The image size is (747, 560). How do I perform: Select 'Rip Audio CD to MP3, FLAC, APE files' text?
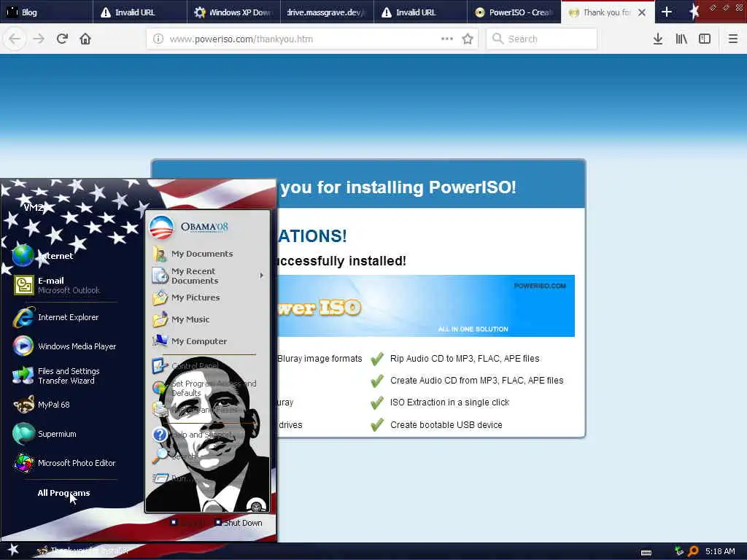coord(465,359)
